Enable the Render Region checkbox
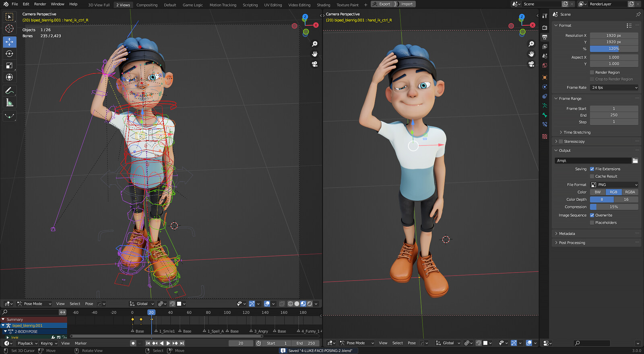Image resolution: width=644 pixels, height=354 pixels. coord(592,72)
